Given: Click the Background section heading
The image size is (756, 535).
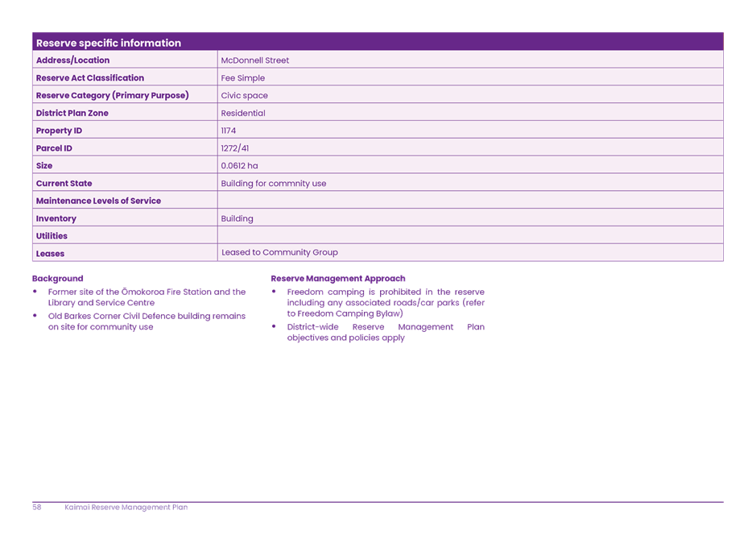Looking at the screenshot, I should coord(57,278).
